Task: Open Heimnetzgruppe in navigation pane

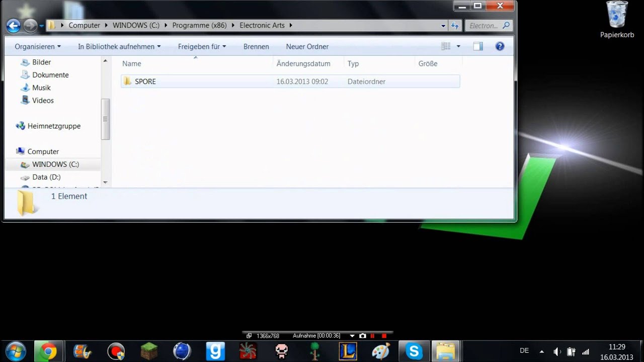Action: pyautogui.click(x=54, y=126)
